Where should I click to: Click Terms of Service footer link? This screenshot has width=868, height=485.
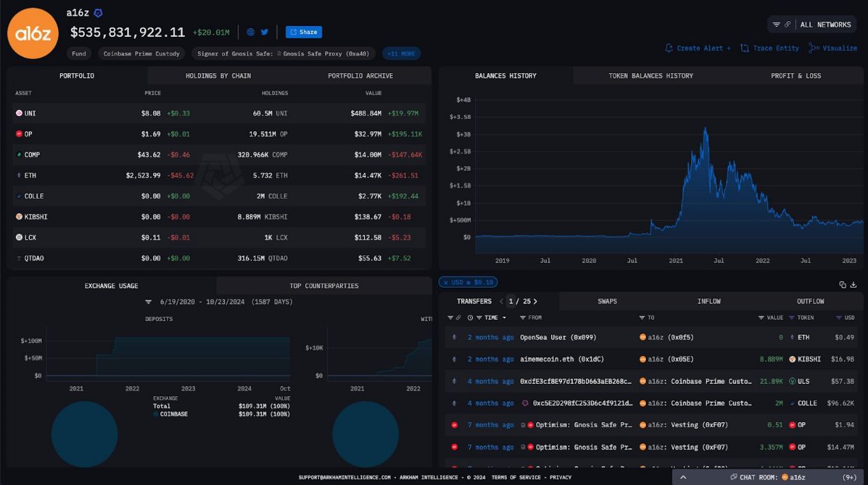pyautogui.click(x=517, y=477)
